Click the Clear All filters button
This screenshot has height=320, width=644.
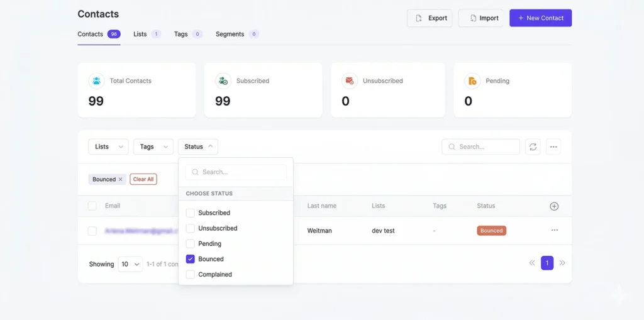pyautogui.click(x=143, y=179)
